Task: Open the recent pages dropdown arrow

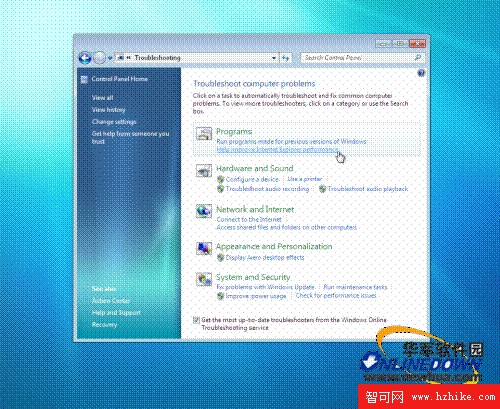Action: (110, 58)
